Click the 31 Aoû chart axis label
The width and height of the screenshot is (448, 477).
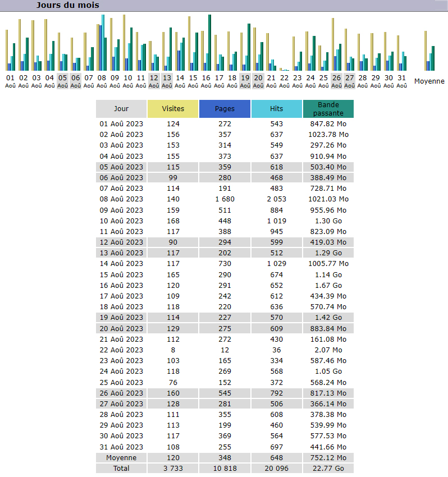(402, 81)
